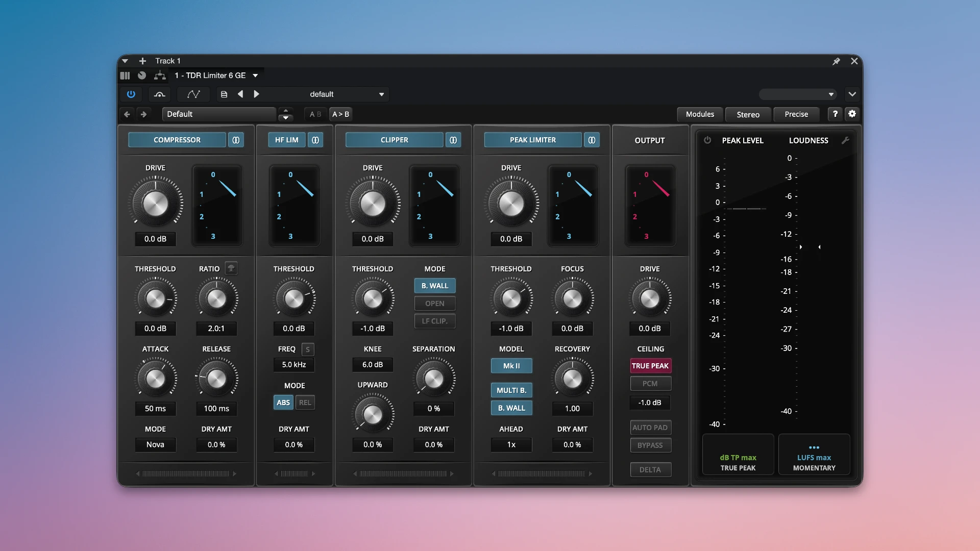
Task: Open the empty dropdown near top right
Action: tap(798, 94)
